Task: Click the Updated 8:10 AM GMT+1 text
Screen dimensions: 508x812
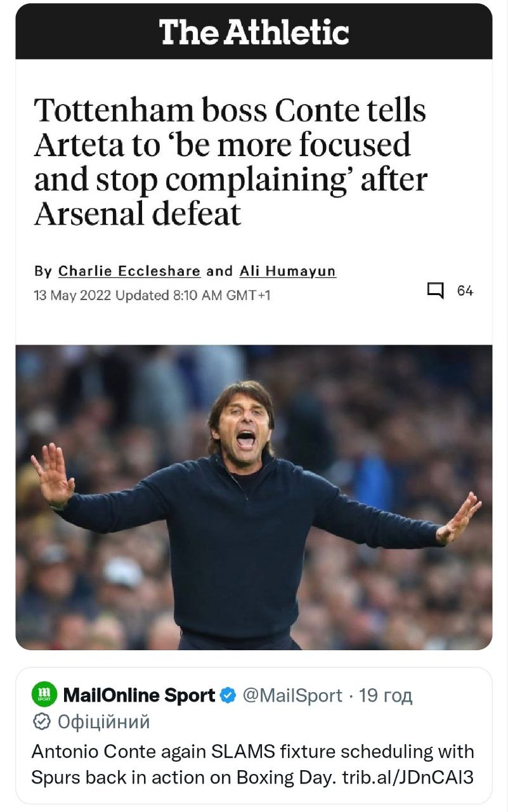Action: tap(193, 295)
